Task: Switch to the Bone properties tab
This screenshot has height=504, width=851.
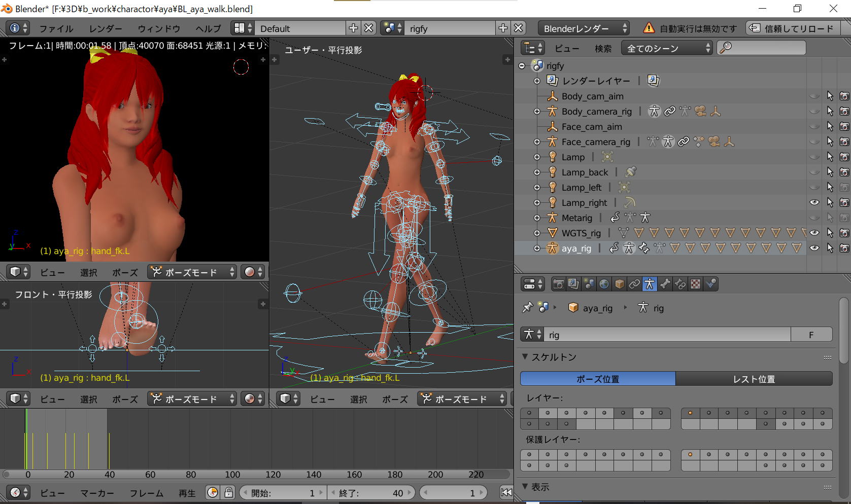Action: coord(665,284)
